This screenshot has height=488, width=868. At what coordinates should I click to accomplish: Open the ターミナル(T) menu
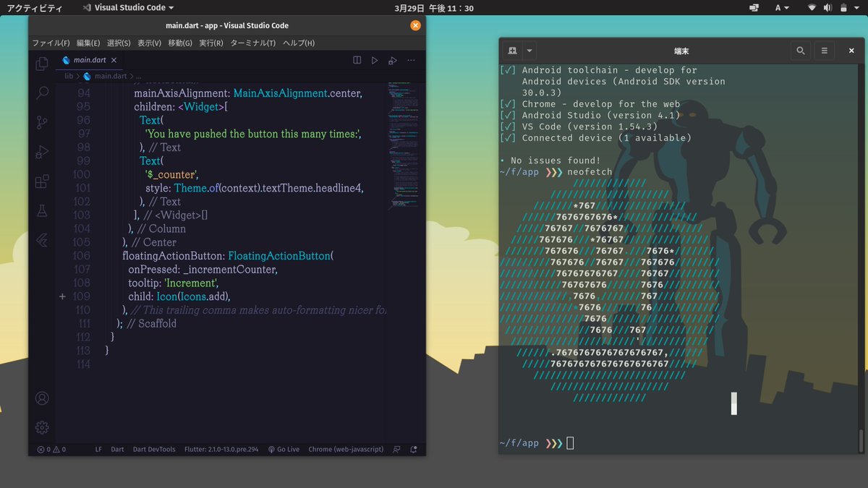[x=252, y=43]
